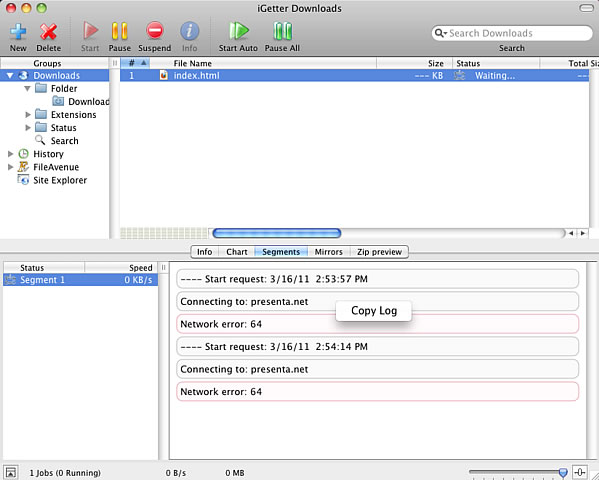Select the Search magnifier in Groups
Screen dimensions: 599x480
point(40,140)
